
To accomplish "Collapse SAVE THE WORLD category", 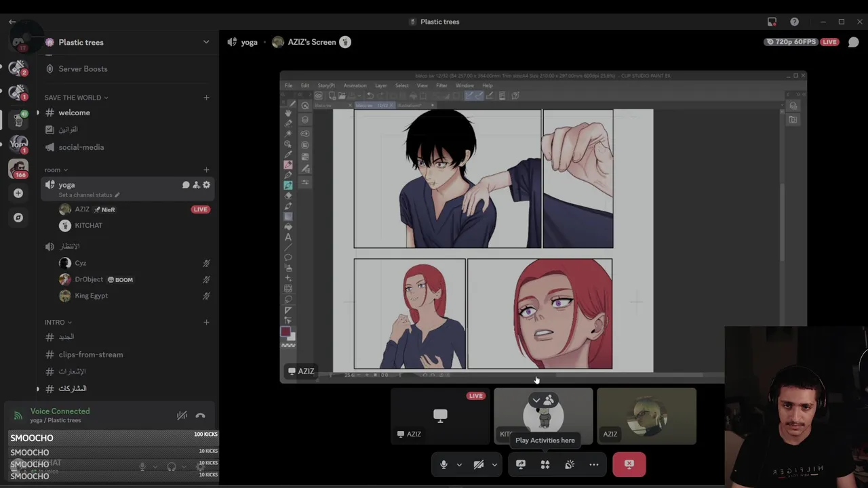I will pyautogui.click(x=76, y=98).
